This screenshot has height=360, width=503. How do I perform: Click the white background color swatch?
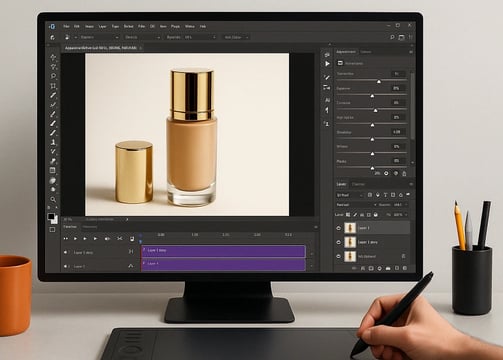(55, 220)
